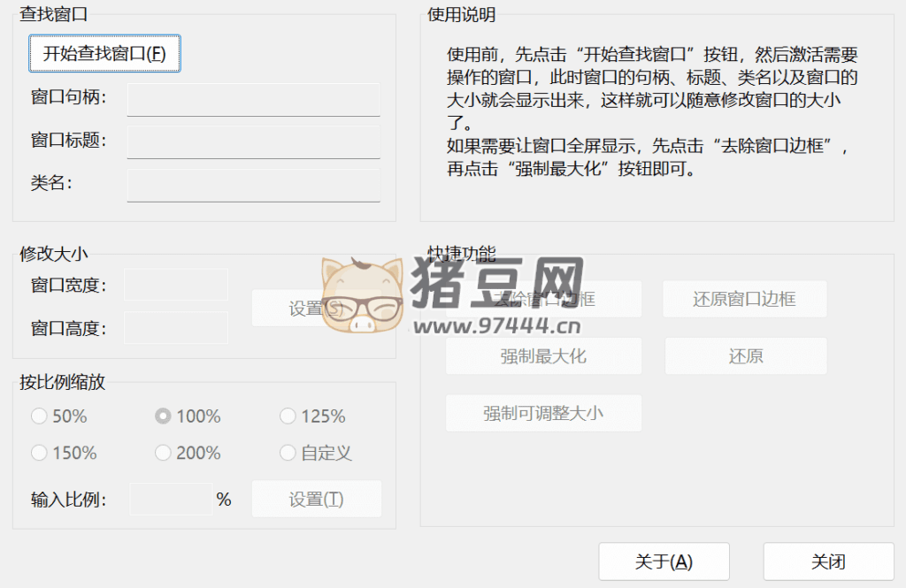906x588 pixels.
Task: Open the 关于(A) about dialog
Action: pos(664,561)
